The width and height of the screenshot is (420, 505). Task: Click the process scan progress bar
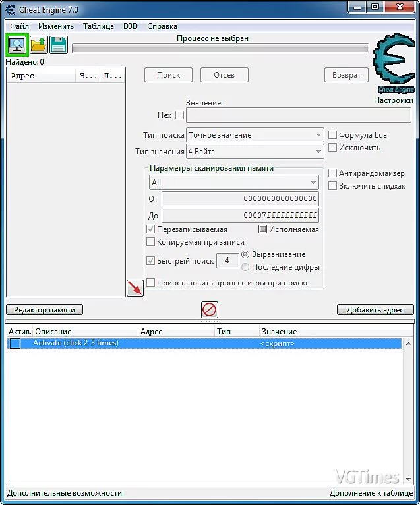(220, 48)
